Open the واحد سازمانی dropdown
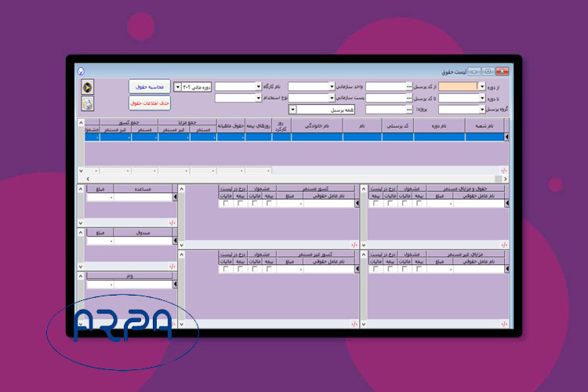Screen dimensions: 588x392 (x=331, y=87)
